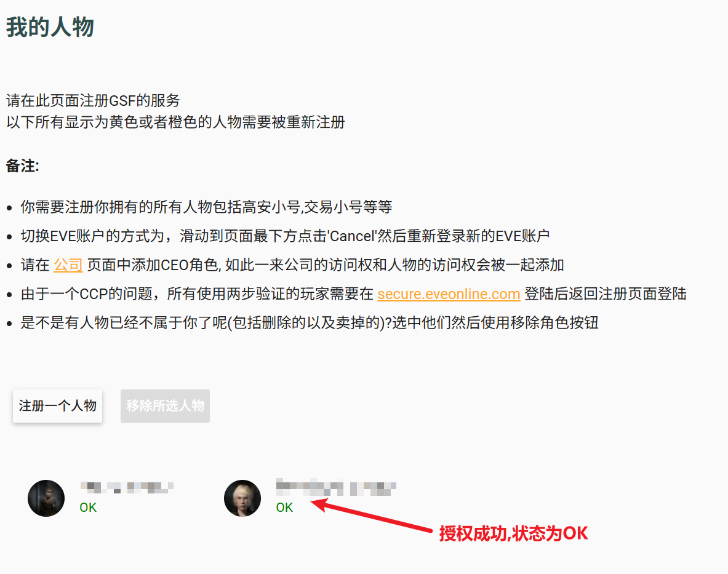Click the 我的人物 page heading
Screen dimensions: 728x574
pyautogui.click(x=50, y=27)
